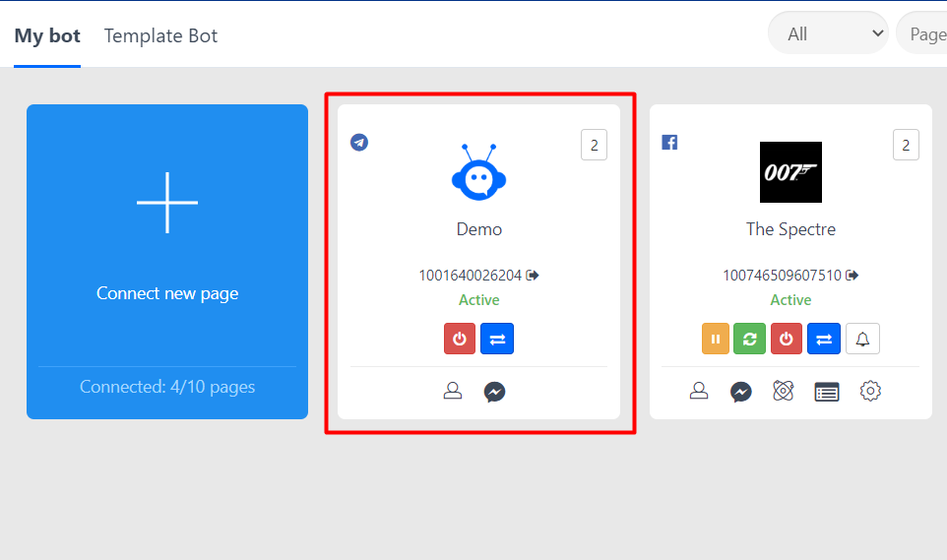Click the blue transfer arrows on Demo card
The image size is (947, 560).
497,339
